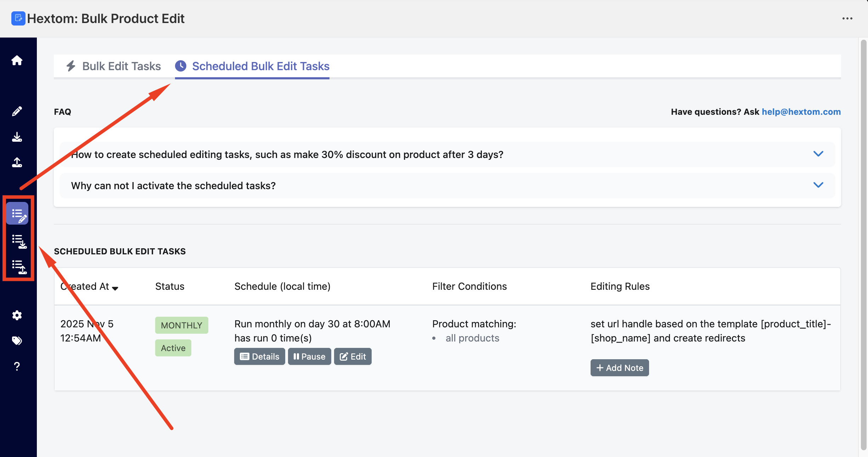Open the bulk edit task list icon

click(17, 214)
